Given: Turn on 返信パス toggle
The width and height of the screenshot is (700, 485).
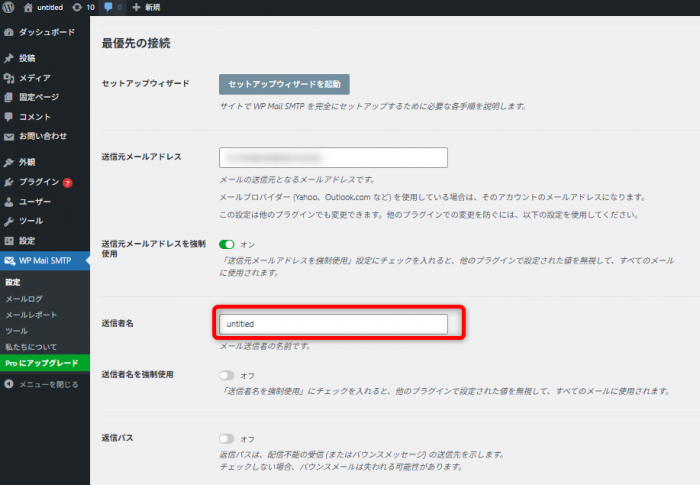Looking at the screenshot, I should tap(227, 438).
